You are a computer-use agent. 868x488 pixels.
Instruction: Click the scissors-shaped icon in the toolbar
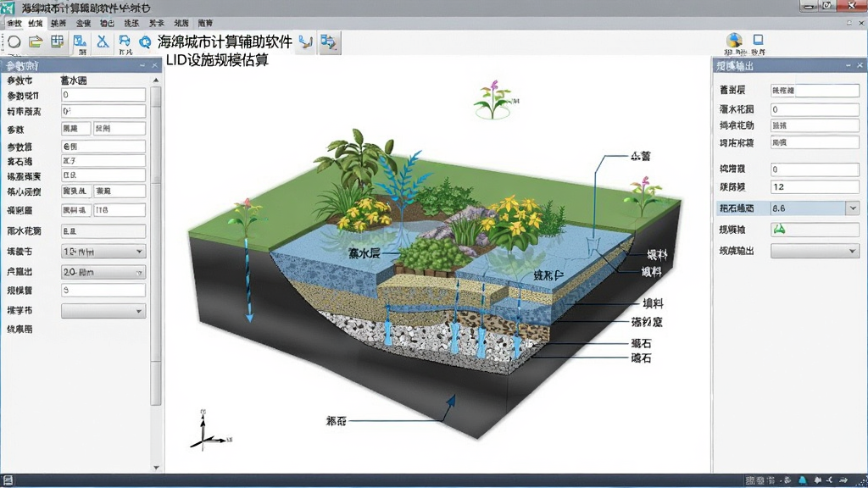[103, 42]
